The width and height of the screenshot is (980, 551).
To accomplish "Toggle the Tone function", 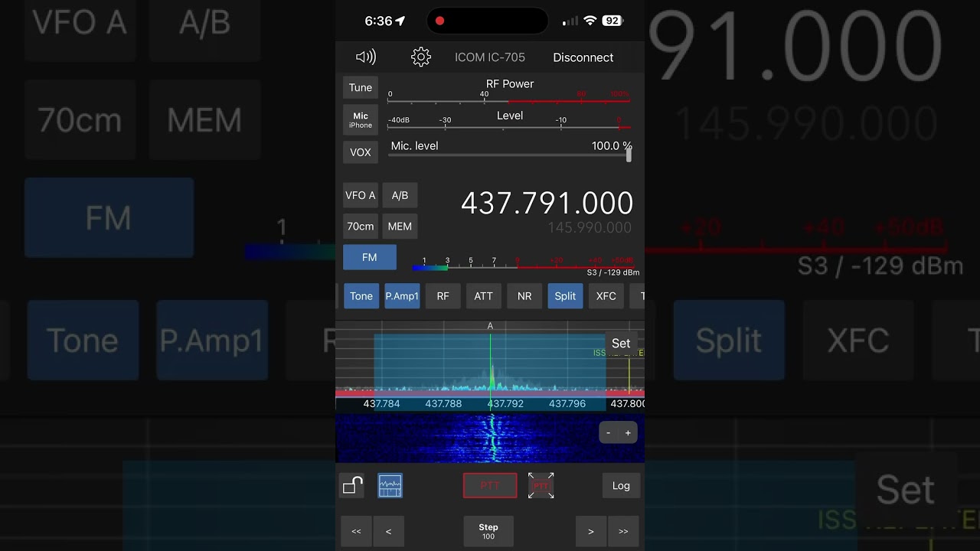I will click(x=361, y=296).
